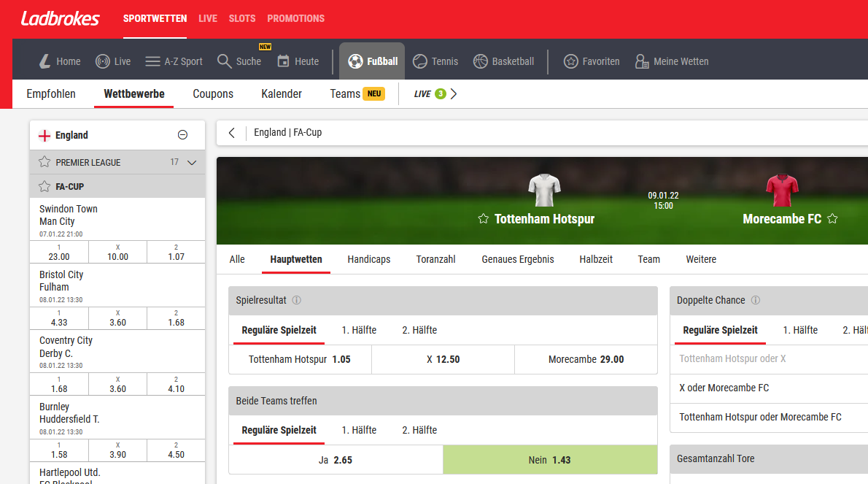
Task: Show Doppelte Chance info icon
Action: click(x=756, y=300)
